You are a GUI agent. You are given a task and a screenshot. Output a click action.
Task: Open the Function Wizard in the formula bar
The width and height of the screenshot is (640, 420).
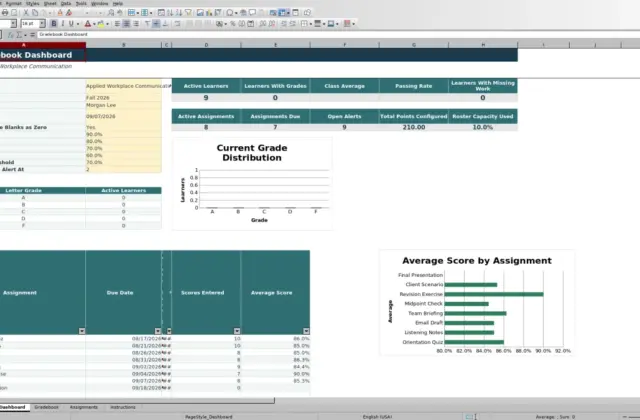pos(11,35)
